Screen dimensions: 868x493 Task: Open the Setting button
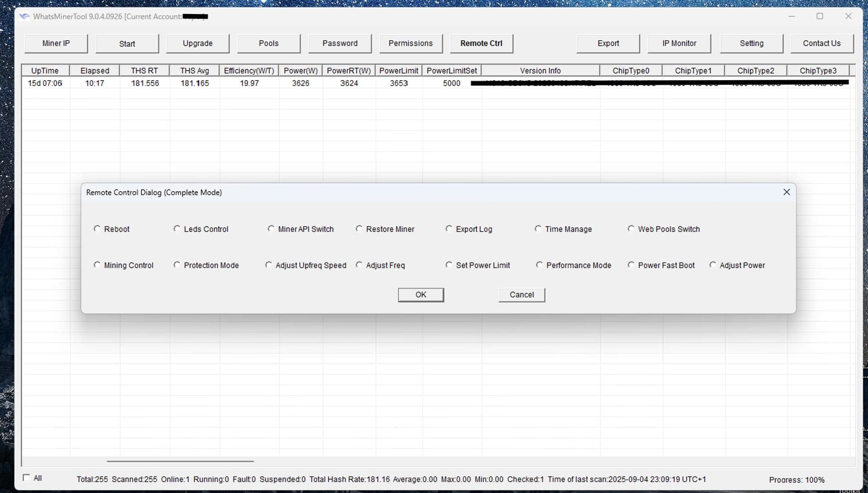(751, 43)
